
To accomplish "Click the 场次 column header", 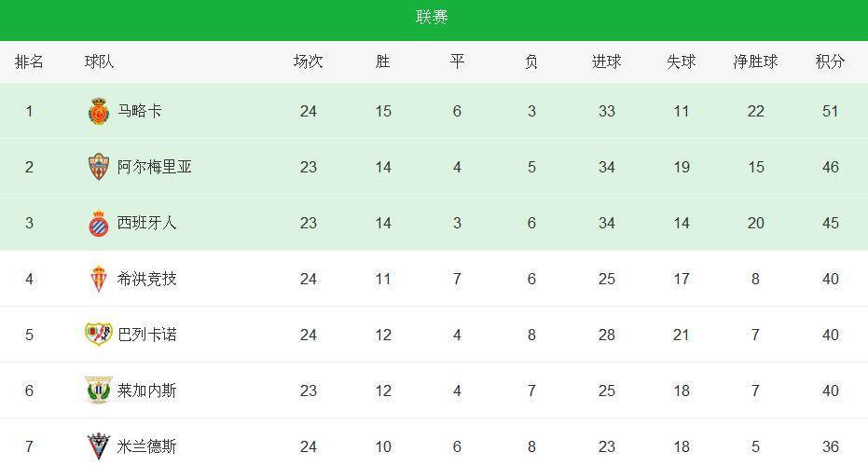I will pos(309,62).
